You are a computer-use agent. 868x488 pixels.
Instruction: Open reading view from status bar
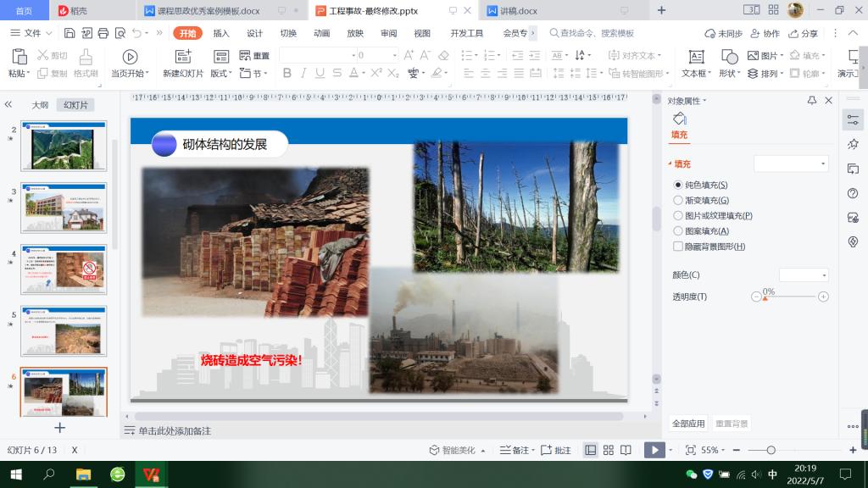pos(626,451)
